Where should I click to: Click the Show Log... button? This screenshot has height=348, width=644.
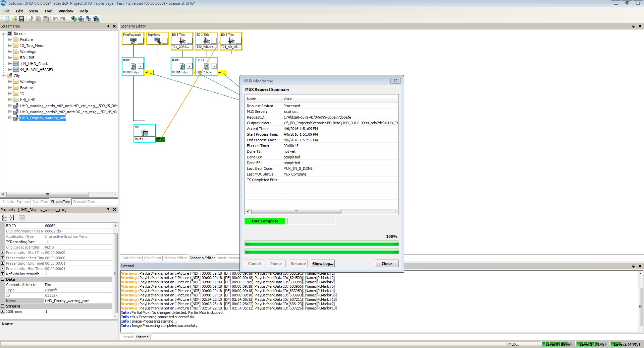click(x=322, y=264)
